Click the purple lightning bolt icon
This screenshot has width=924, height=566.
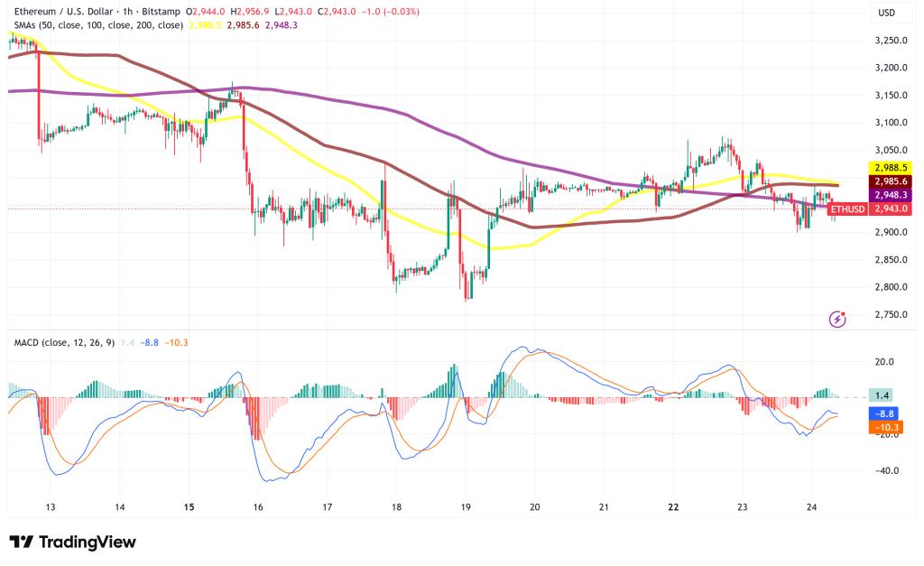839,319
